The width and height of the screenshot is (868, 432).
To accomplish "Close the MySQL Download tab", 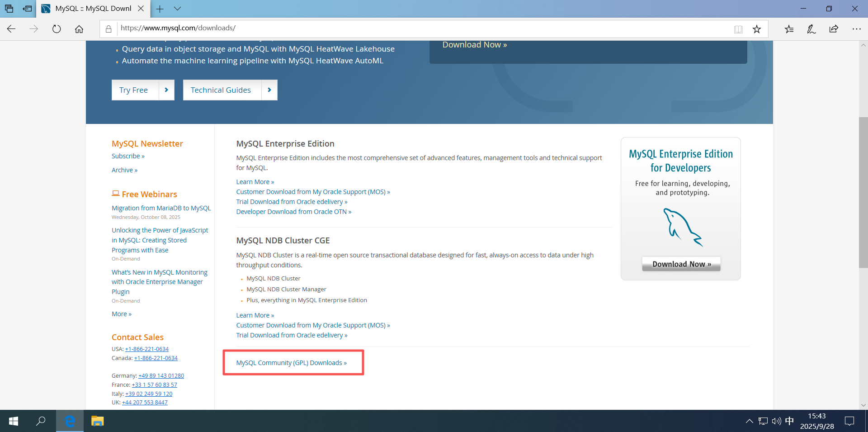I will 141,9.
